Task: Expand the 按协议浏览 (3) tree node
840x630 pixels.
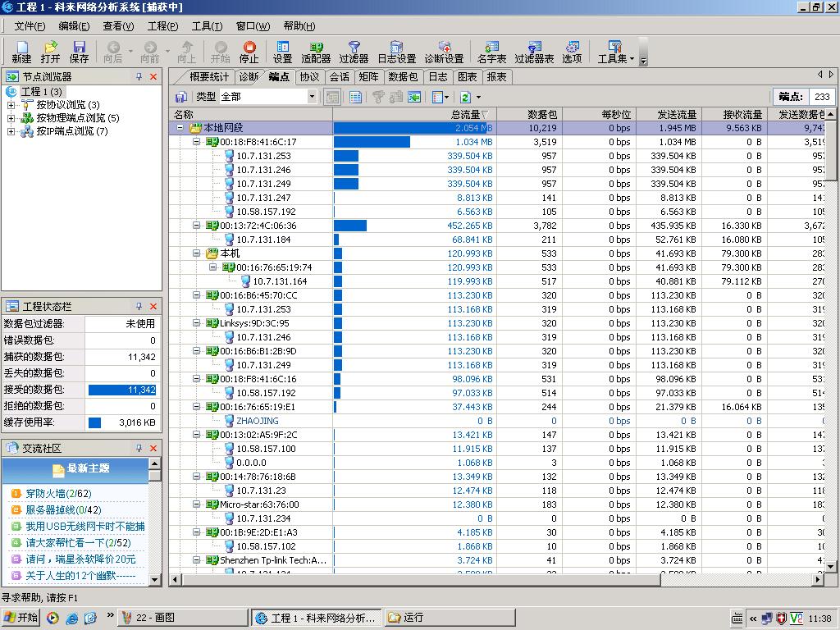Action: (x=11, y=105)
